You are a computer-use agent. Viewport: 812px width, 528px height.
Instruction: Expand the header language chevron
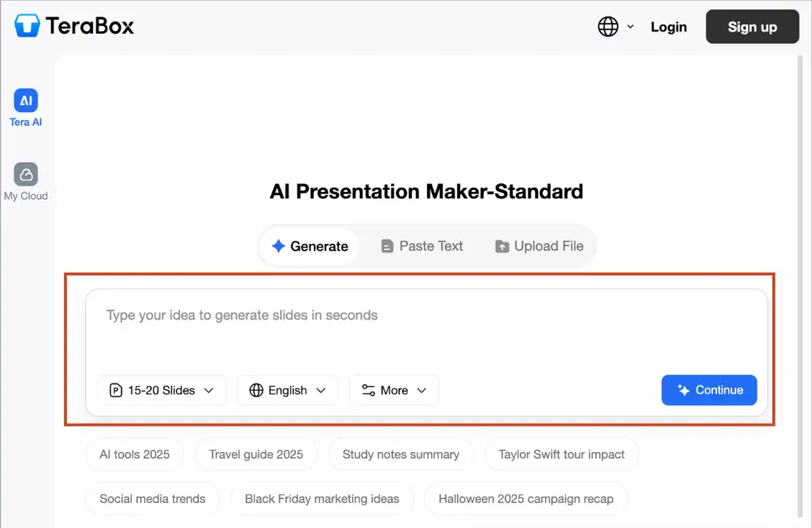[x=630, y=27]
